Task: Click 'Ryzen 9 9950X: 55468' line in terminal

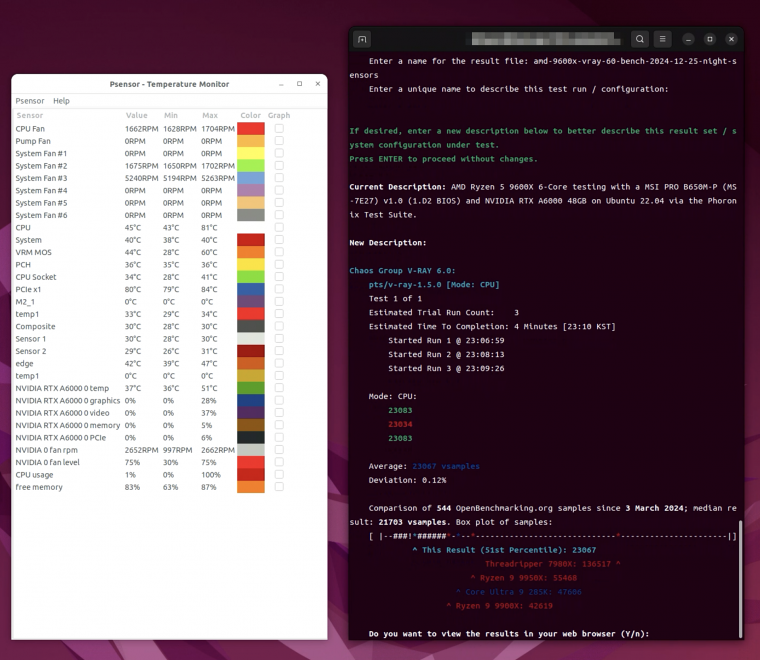Action: pyautogui.click(x=523, y=578)
